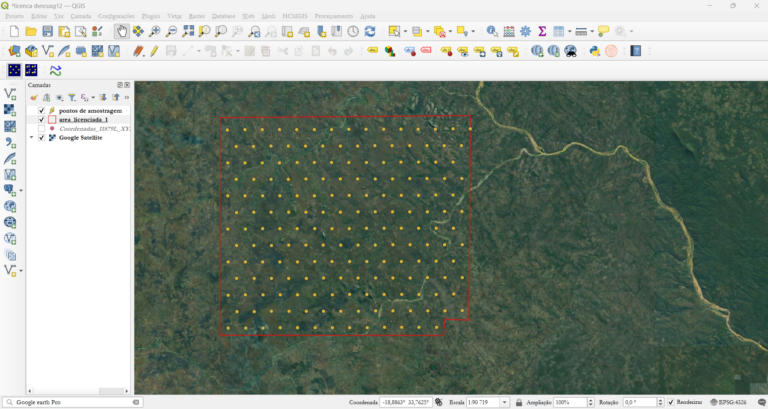Open the HCMGIS menu
This screenshot has width=768, height=409.
[295, 16]
